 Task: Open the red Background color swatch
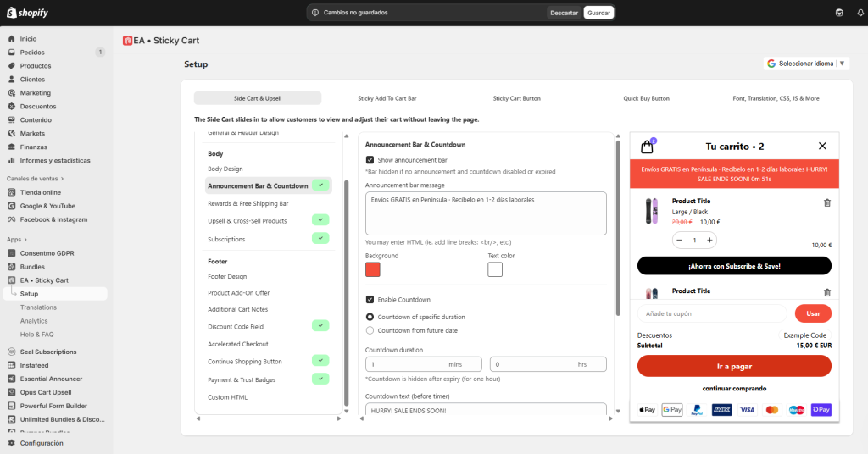(x=373, y=269)
